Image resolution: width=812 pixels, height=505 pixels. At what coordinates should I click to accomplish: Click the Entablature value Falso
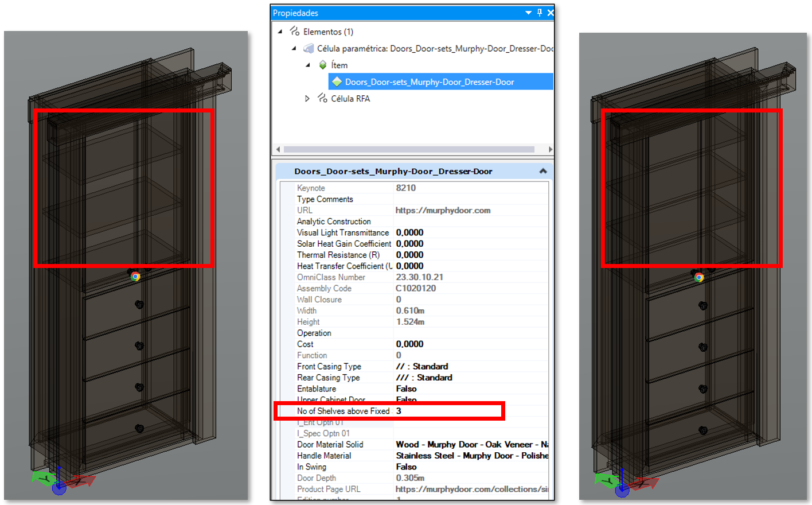(406, 389)
